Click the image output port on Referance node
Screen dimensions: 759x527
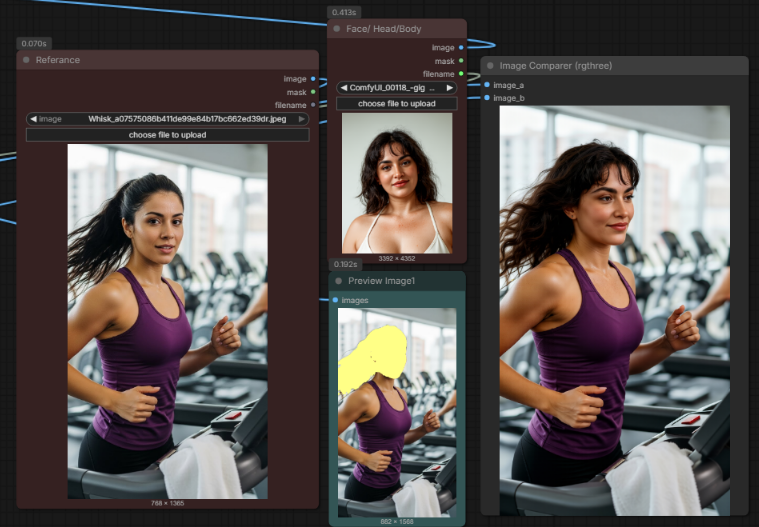313,78
